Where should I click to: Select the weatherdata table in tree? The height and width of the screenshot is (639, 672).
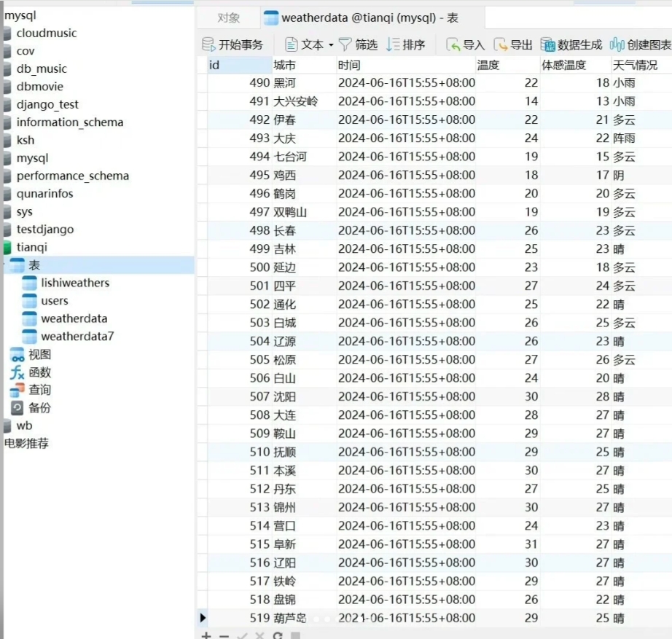click(74, 318)
